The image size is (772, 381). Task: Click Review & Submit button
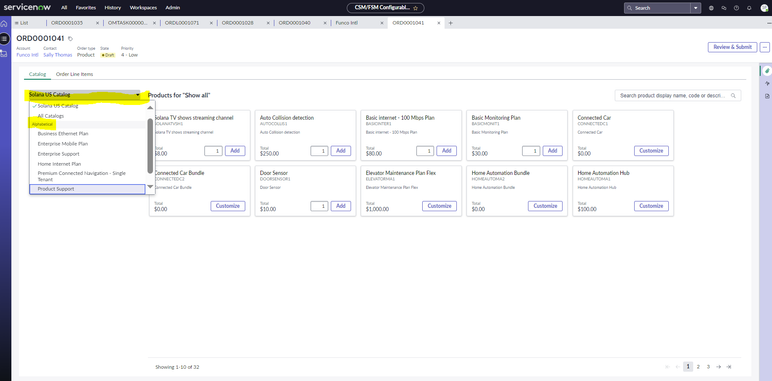tap(733, 47)
